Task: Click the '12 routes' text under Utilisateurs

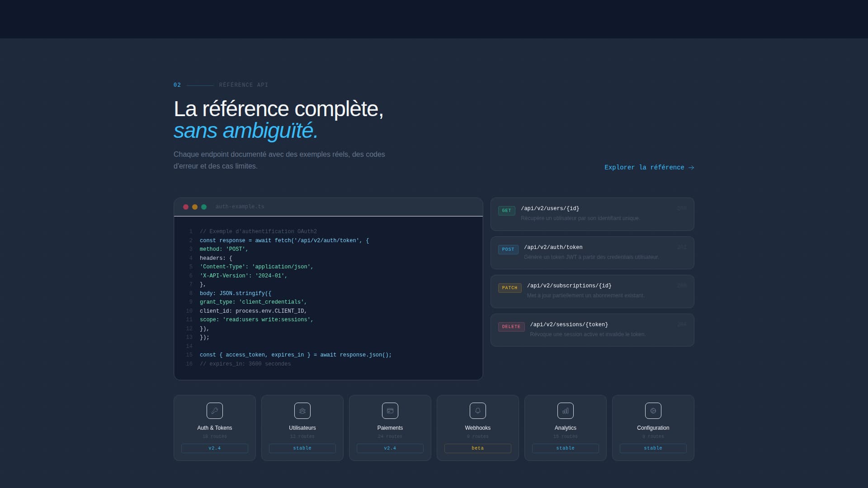Action: point(302,436)
